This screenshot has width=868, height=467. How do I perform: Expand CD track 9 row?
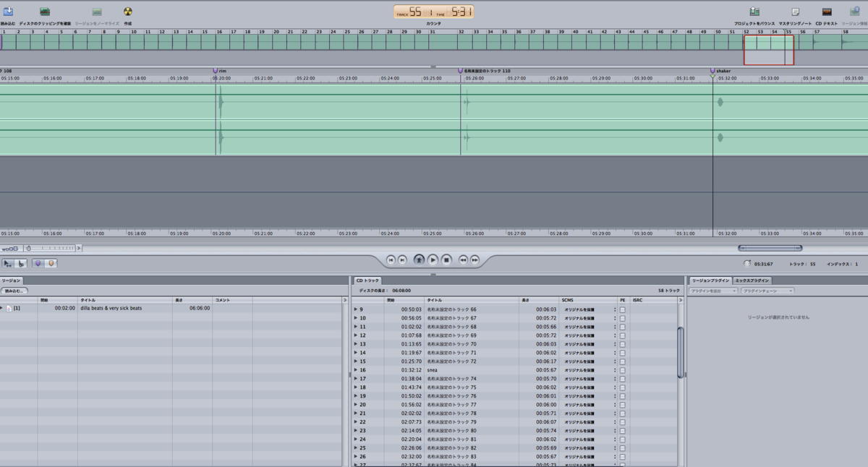355,309
